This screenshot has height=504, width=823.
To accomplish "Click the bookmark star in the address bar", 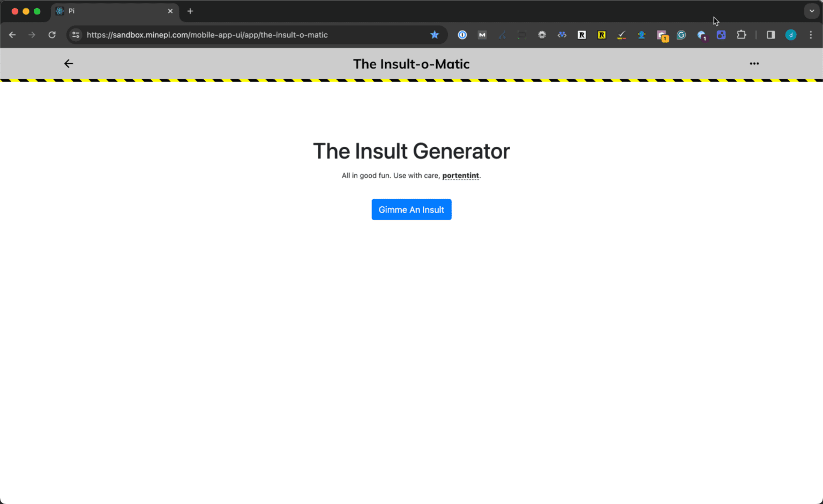I will [x=435, y=35].
